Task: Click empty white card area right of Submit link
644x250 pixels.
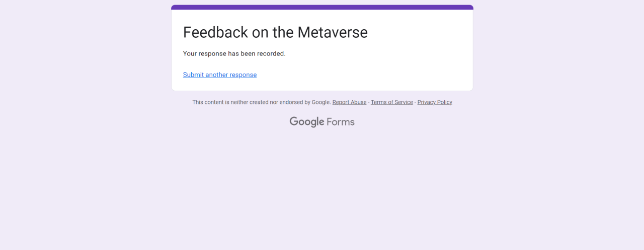Action: 362,75
